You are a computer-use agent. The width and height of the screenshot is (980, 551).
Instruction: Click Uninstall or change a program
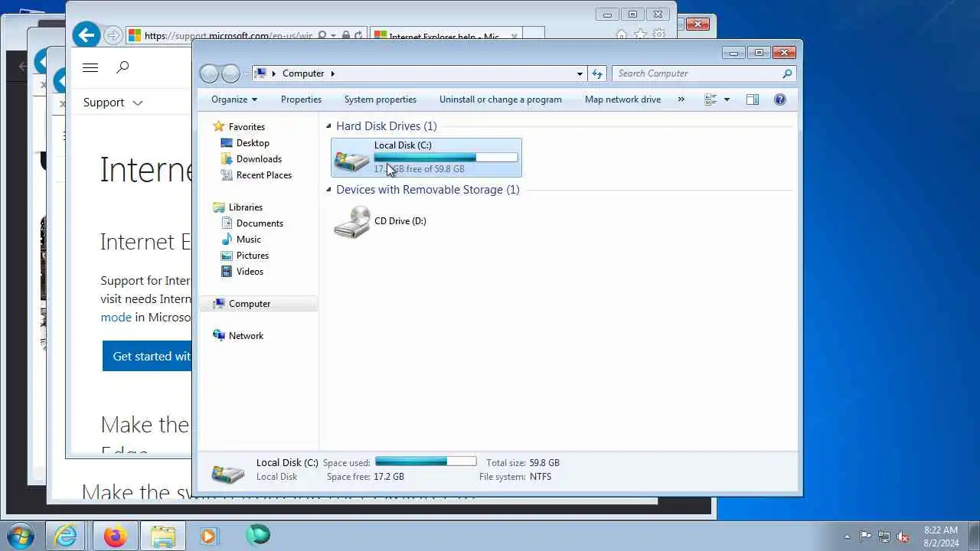(x=501, y=99)
